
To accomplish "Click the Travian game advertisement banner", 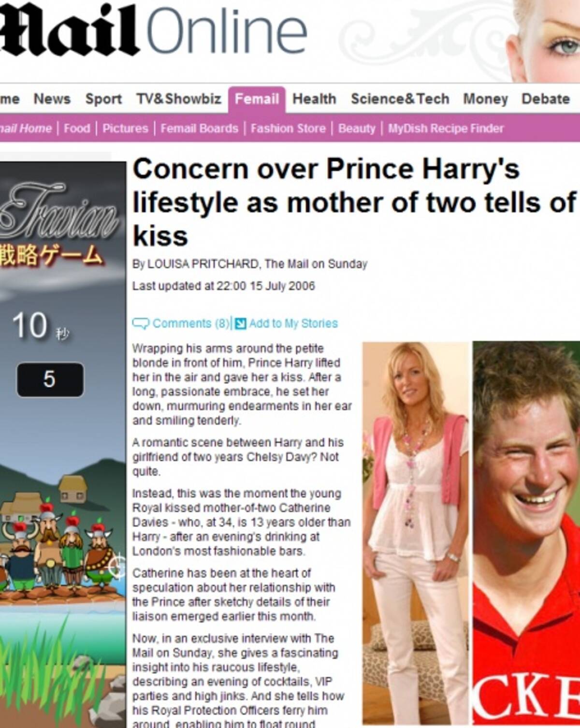I will click(63, 445).
